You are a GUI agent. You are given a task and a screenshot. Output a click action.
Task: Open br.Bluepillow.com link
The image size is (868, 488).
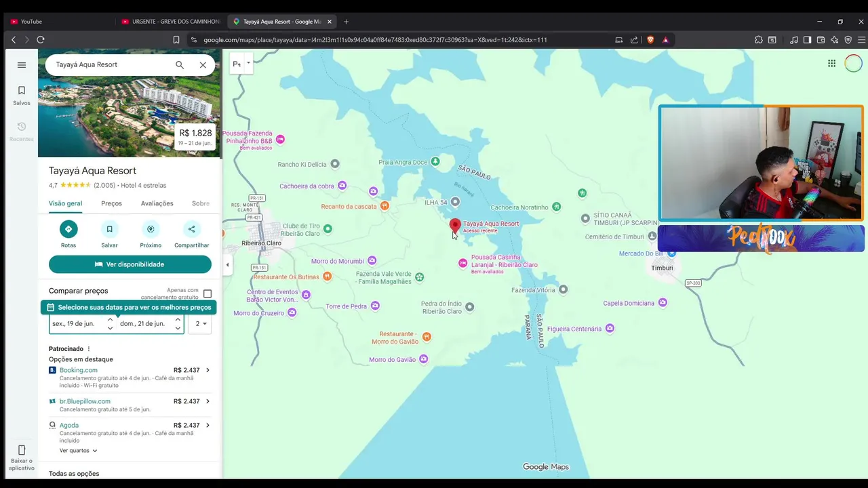click(85, 401)
